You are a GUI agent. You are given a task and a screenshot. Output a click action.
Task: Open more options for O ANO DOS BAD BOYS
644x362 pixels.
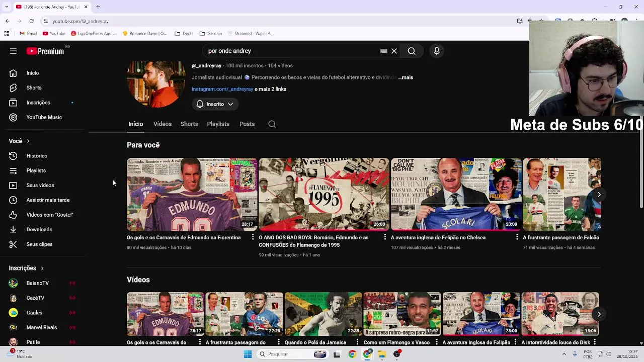tap(385, 237)
